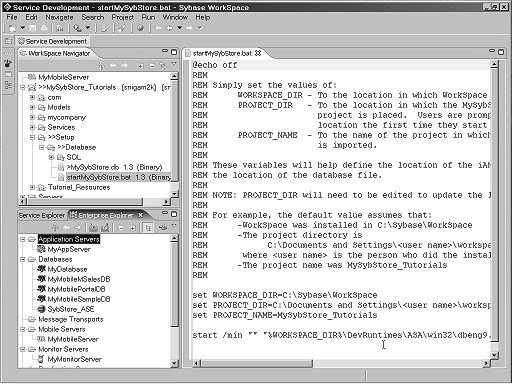Select the startMySybStore.bat editor tab
This screenshot has height=384, width=512.
222,53
